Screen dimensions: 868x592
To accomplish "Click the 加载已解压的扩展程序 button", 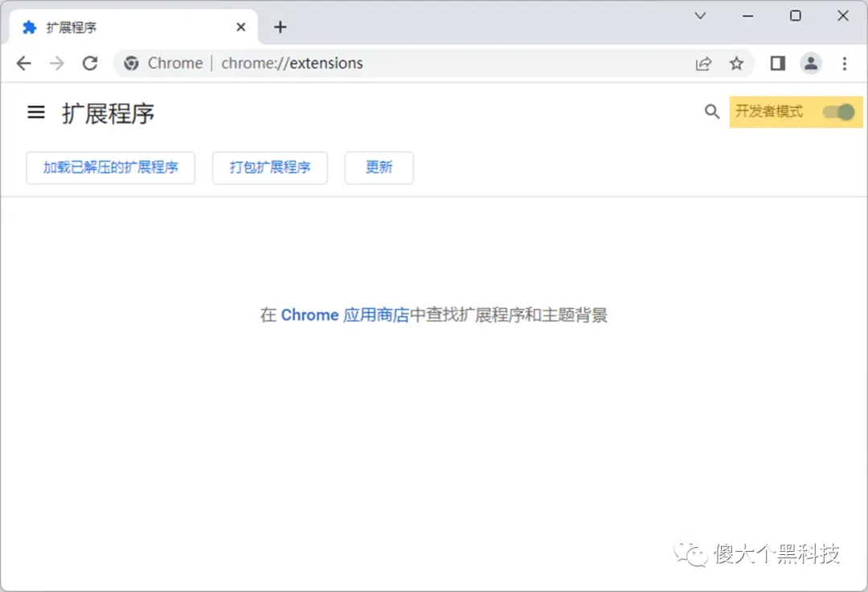I will pyautogui.click(x=111, y=167).
